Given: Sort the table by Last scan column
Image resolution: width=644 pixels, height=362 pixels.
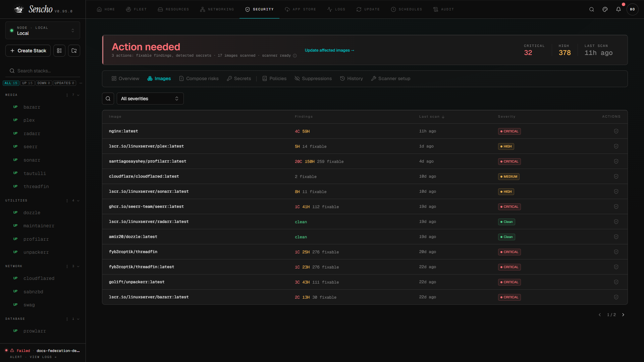Looking at the screenshot, I should pyautogui.click(x=432, y=117).
